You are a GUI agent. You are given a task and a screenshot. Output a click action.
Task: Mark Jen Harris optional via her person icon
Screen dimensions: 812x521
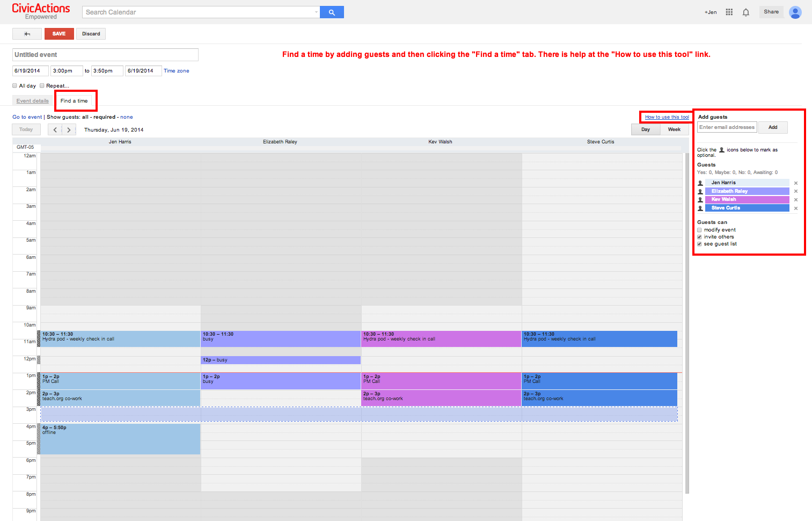(700, 183)
